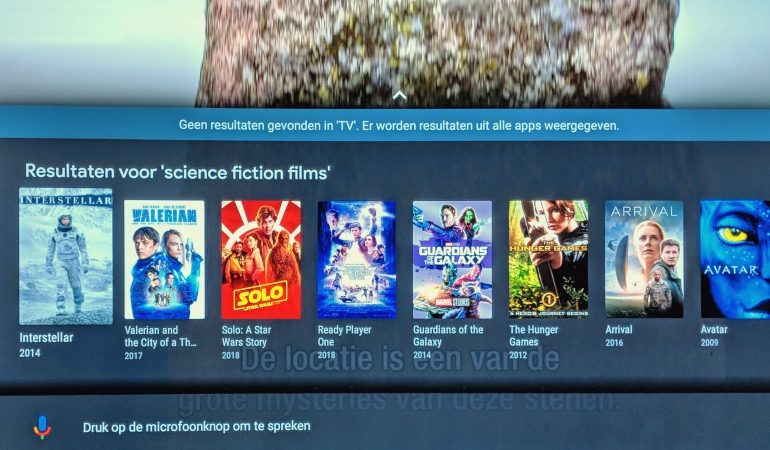770x450 pixels.
Task: Click the 'Avatar' title below poster
Action: [x=714, y=330]
